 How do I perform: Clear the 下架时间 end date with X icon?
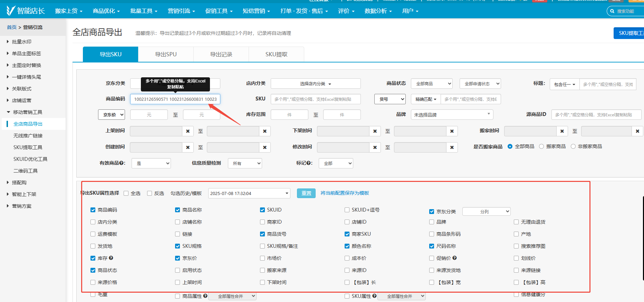point(452,131)
